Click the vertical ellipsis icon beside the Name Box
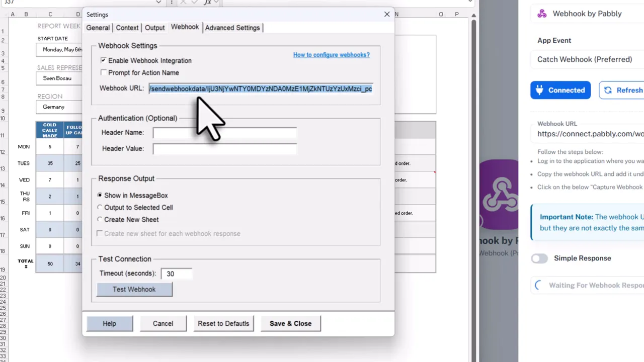The image size is (644, 362). coord(172,2)
